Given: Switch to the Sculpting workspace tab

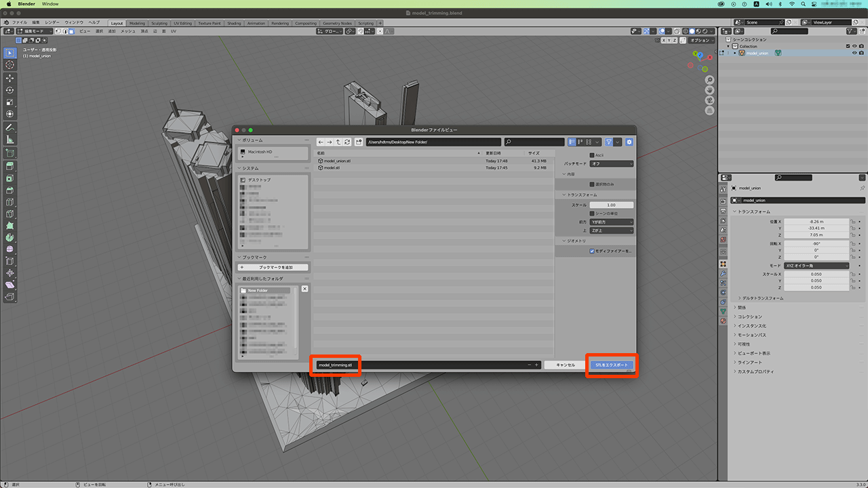Looking at the screenshot, I should [x=159, y=23].
